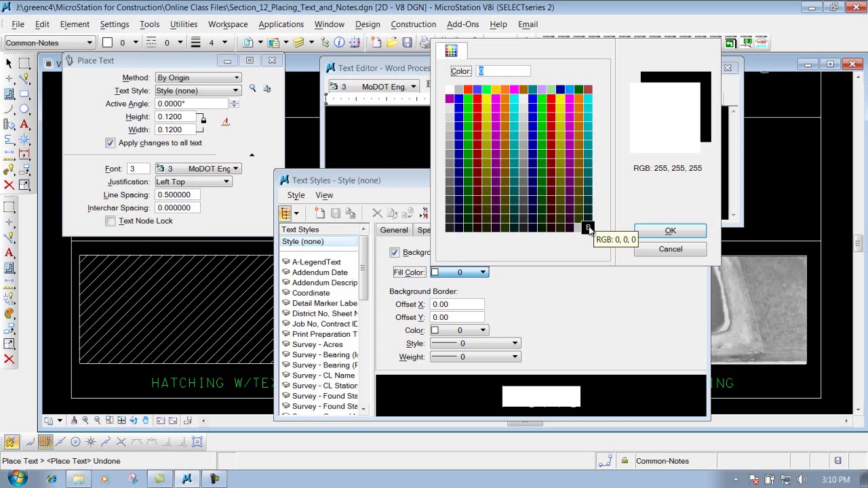Viewport: 868px width, 488px height.
Task: Uncheck the Background checkbox in Text Styles
Action: (395, 252)
